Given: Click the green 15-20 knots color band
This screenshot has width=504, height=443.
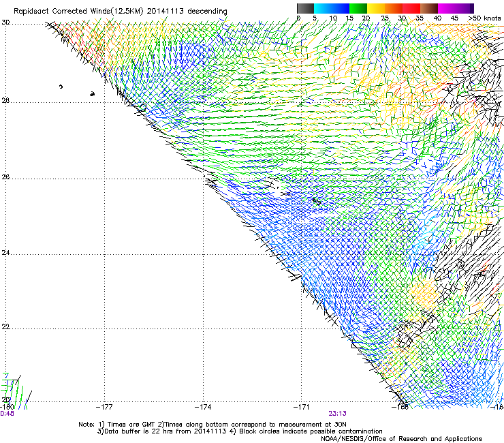Looking at the screenshot, I should [358, 8].
